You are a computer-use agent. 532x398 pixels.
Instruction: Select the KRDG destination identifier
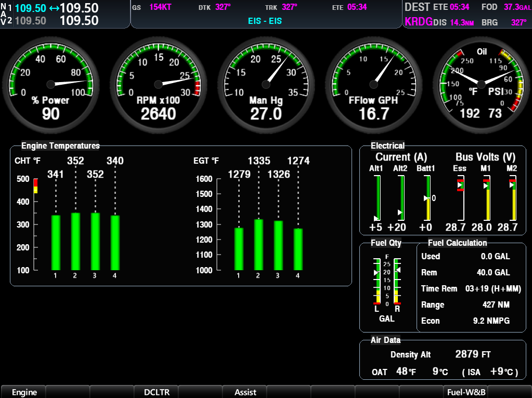(x=418, y=22)
